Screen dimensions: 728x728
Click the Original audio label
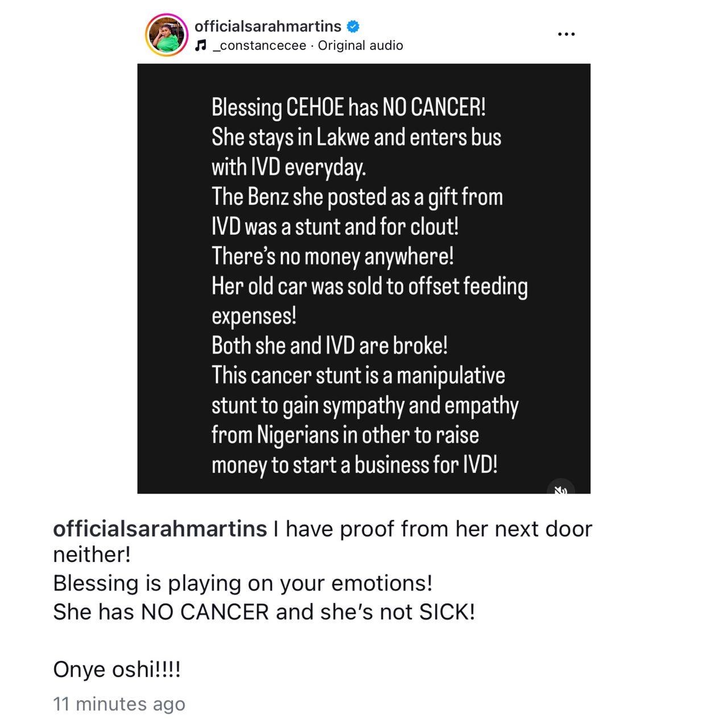360,45
